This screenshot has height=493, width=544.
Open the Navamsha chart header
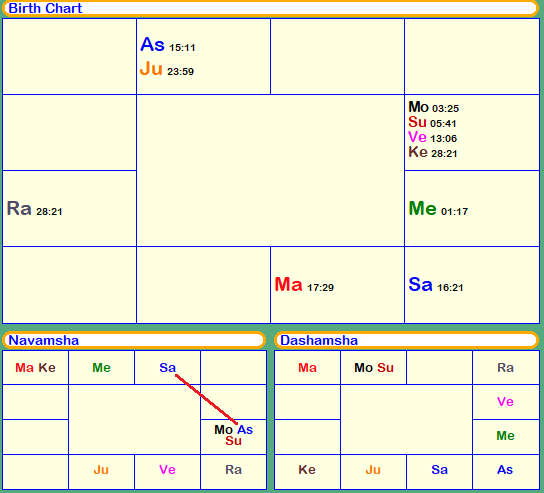134,340
